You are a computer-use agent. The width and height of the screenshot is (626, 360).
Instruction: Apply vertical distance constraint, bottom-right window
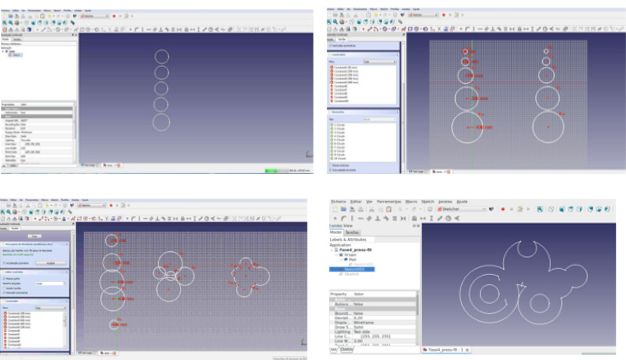pos(431,219)
